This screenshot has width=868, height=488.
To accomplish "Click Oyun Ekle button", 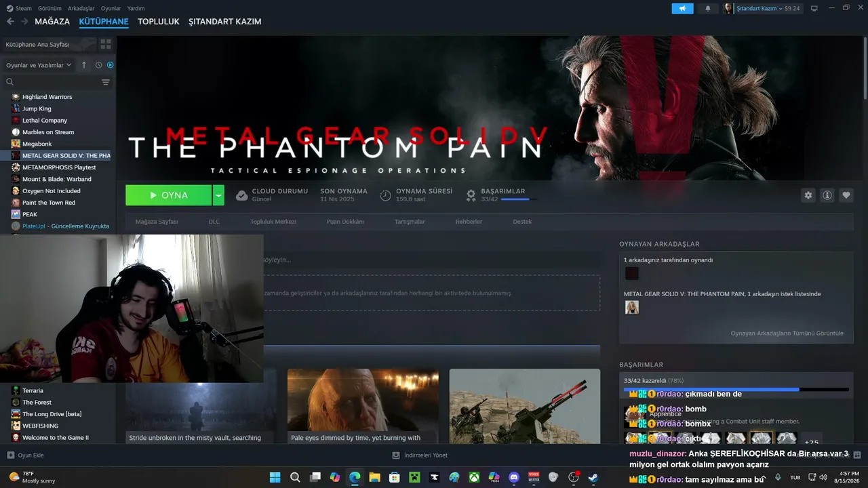I will pyautogui.click(x=26, y=455).
